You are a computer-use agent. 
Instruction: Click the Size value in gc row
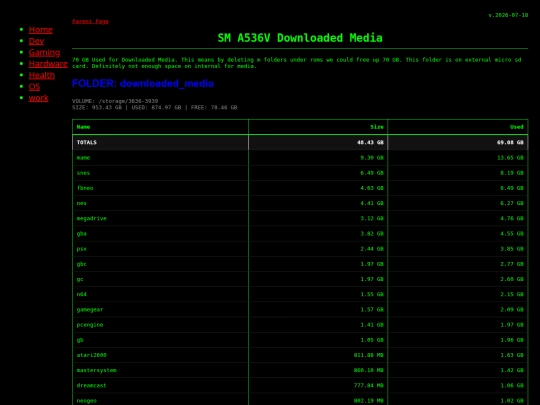[372, 279]
